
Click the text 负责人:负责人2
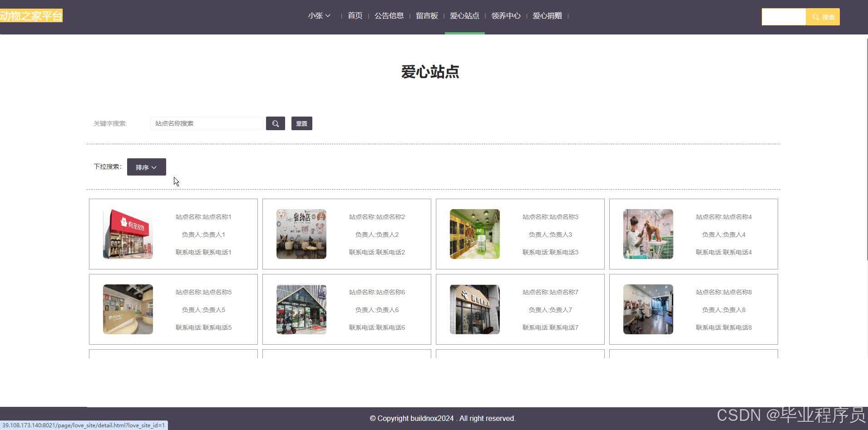377,235
